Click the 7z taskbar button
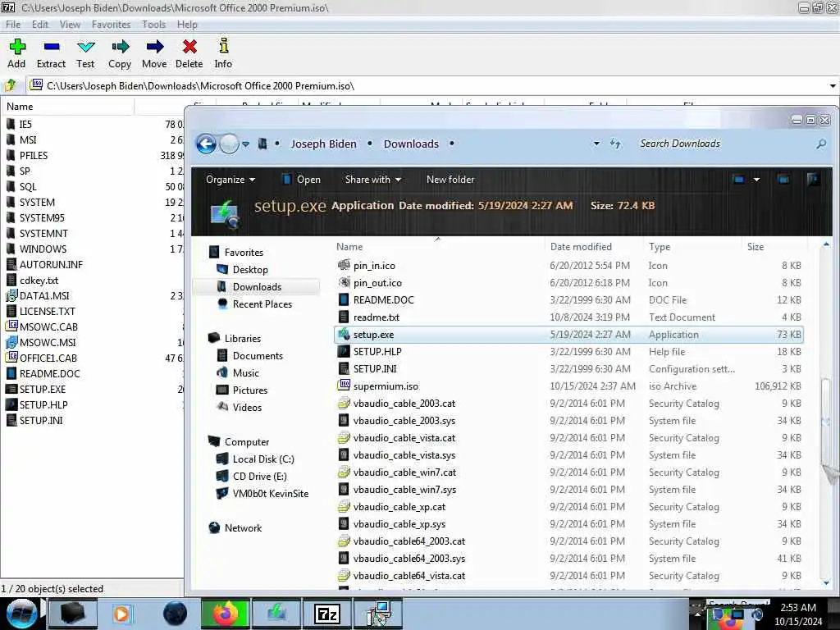Screen dimensions: 840x630 click(327, 614)
